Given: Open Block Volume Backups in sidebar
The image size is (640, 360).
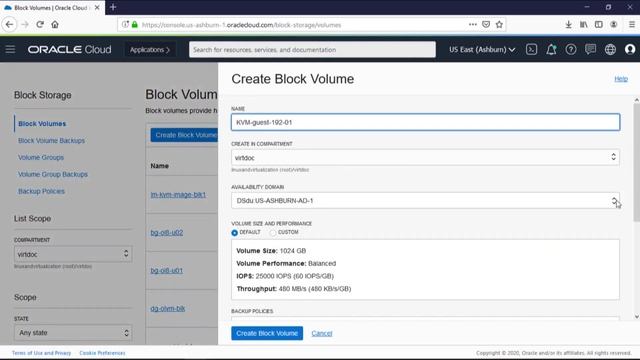Looking at the screenshot, I should (x=51, y=140).
